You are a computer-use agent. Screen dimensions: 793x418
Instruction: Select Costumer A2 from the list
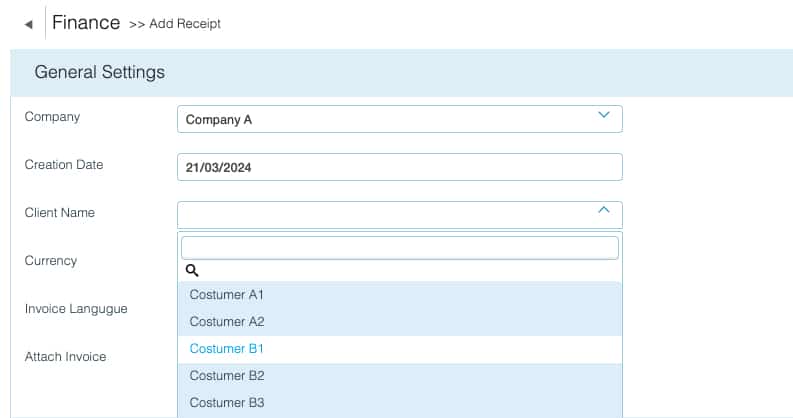(x=400, y=322)
